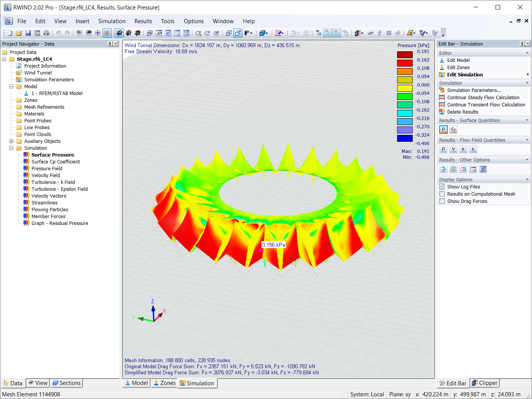
Task: Click the 0.156 kPa probe label
Action: pyautogui.click(x=274, y=245)
